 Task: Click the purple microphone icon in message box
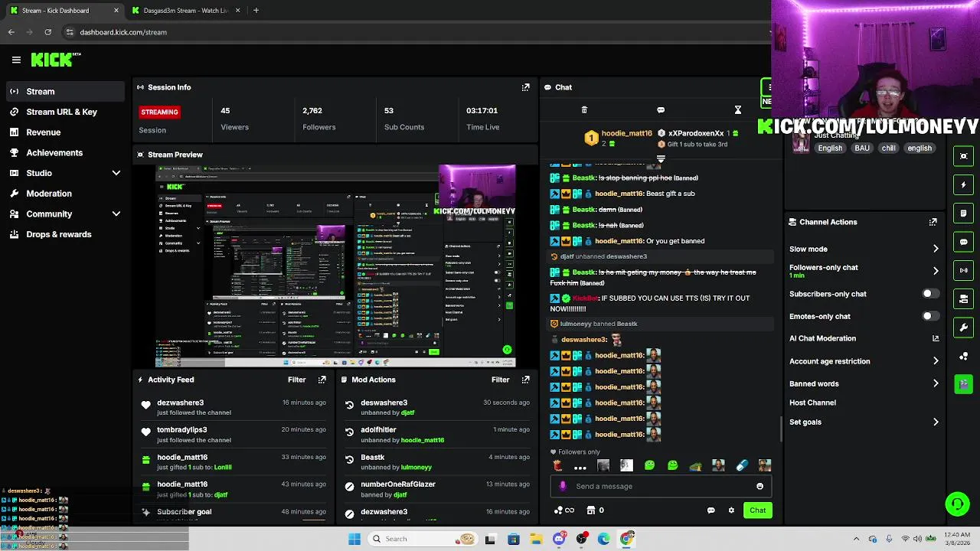click(x=563, y=486)
